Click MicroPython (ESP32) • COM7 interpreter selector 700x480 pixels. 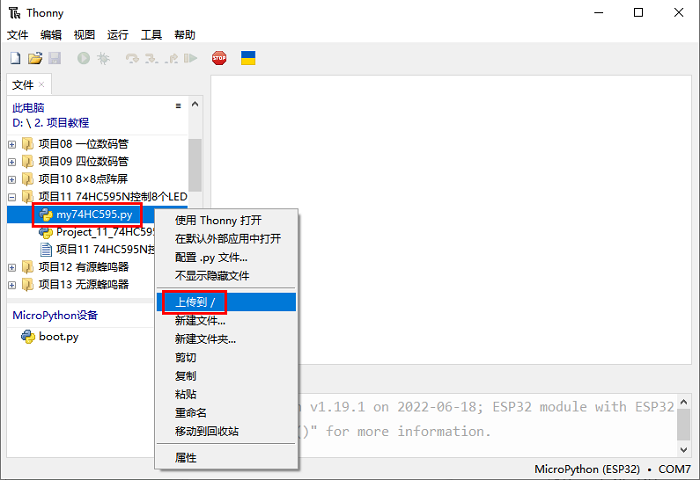[612, 469]
